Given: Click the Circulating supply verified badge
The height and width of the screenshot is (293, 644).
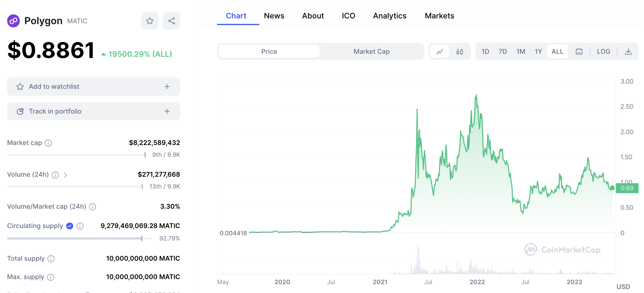Looking at the screenshot, I should pyautogui.click(x=70, y=226).
